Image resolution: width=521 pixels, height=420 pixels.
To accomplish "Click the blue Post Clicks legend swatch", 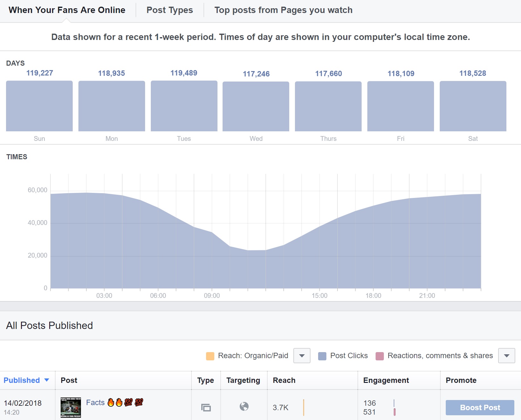I will click(x=322, y=356).
